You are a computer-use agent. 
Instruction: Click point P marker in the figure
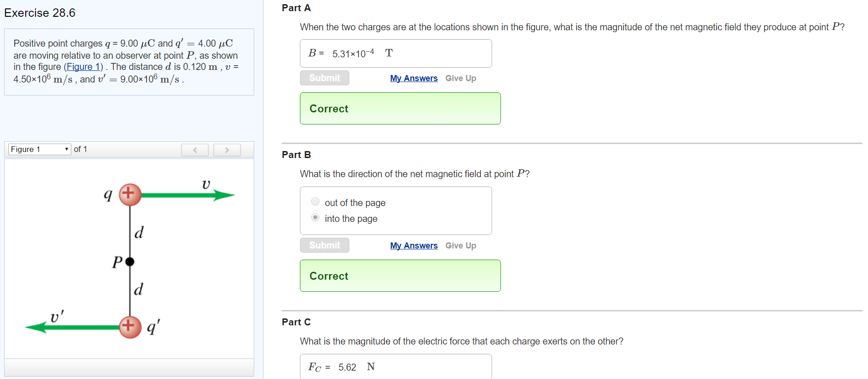tap(129, 262)
